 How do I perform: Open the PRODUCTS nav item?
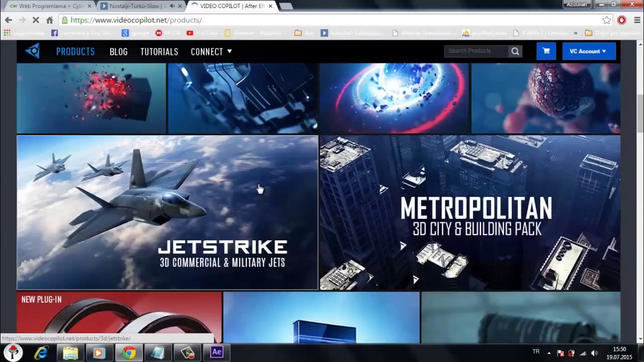pos(75,51)
